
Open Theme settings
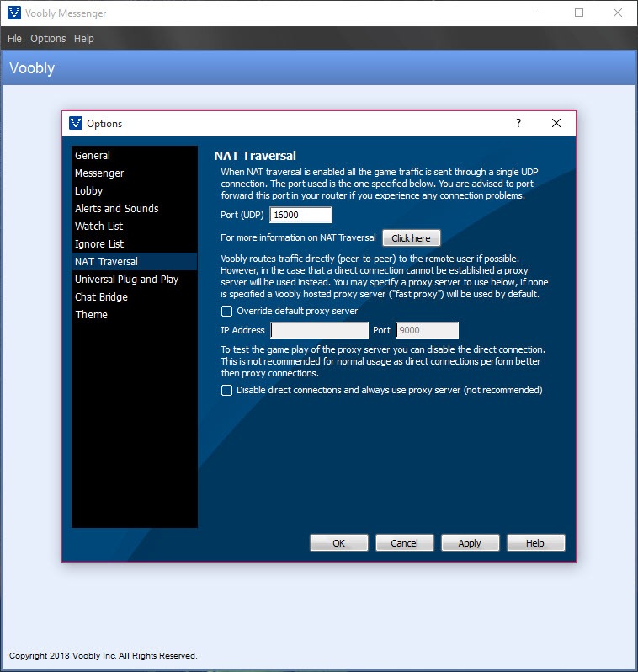pyautogui.click(x=135, y=315)
